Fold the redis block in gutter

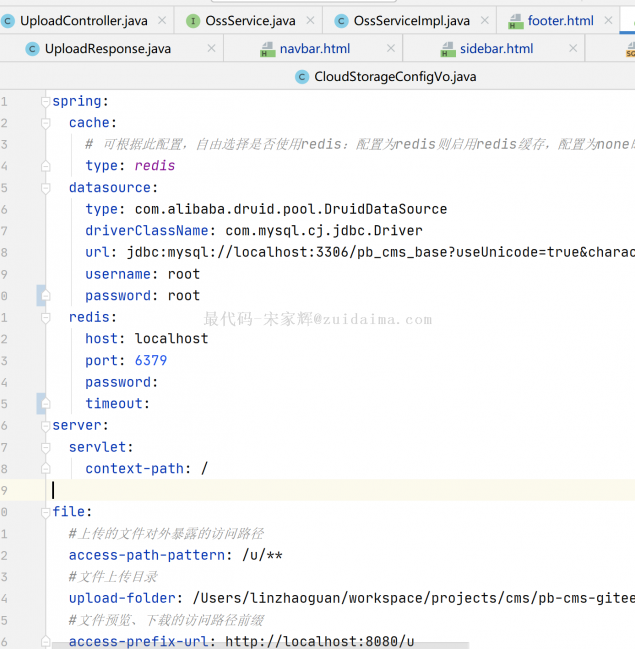(x=44, y=317)
